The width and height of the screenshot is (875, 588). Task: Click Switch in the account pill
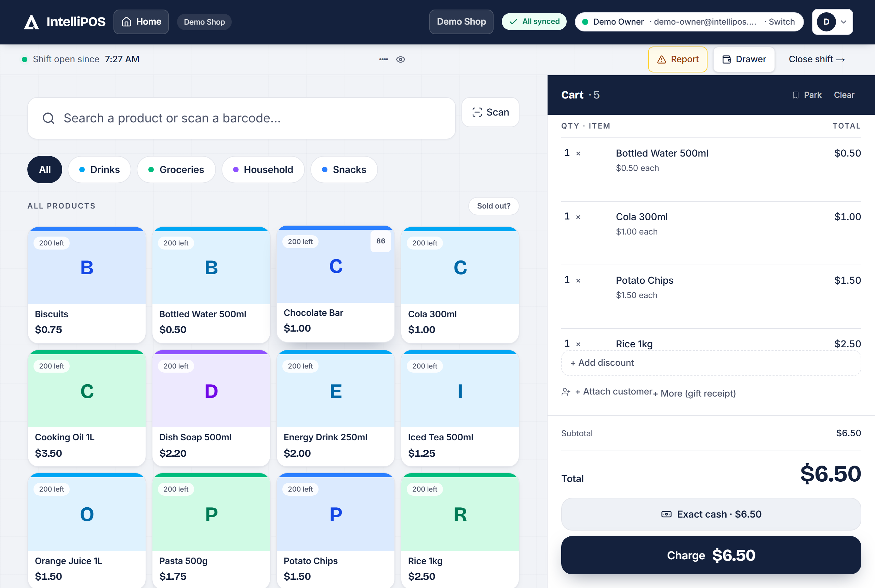coord(782,22)
